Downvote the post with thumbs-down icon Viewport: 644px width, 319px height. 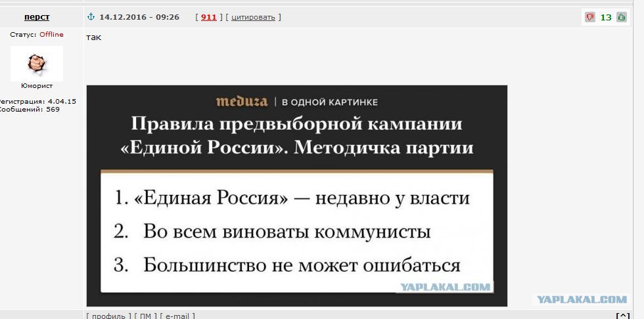(590, 17)
